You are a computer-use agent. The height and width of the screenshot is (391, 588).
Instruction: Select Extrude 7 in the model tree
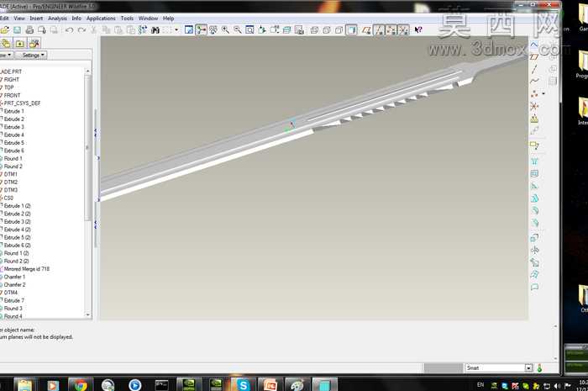click(x=14, y=300)
